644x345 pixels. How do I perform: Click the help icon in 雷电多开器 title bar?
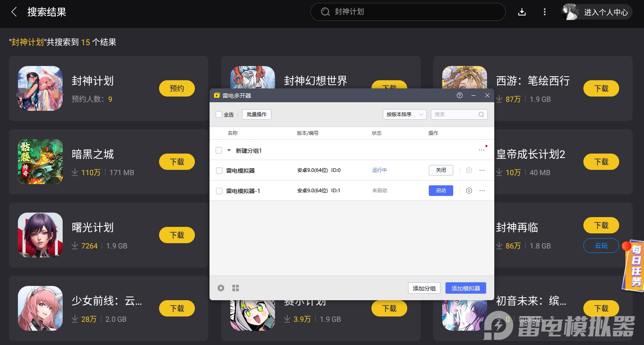pyautogui.click(x=460, y=95)
